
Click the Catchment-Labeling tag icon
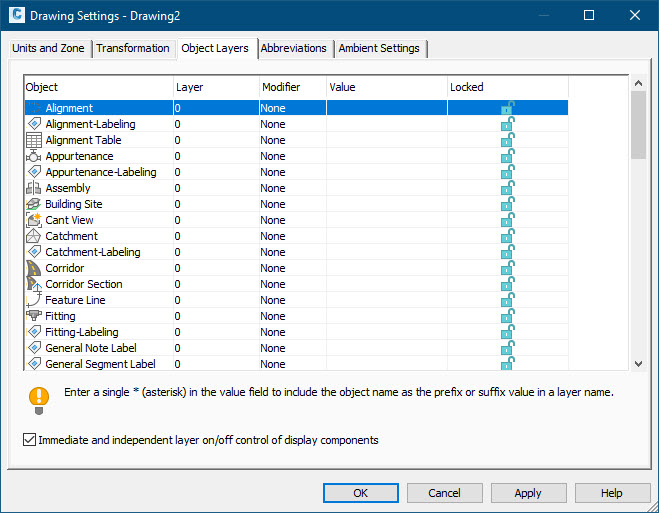[34, 252]
